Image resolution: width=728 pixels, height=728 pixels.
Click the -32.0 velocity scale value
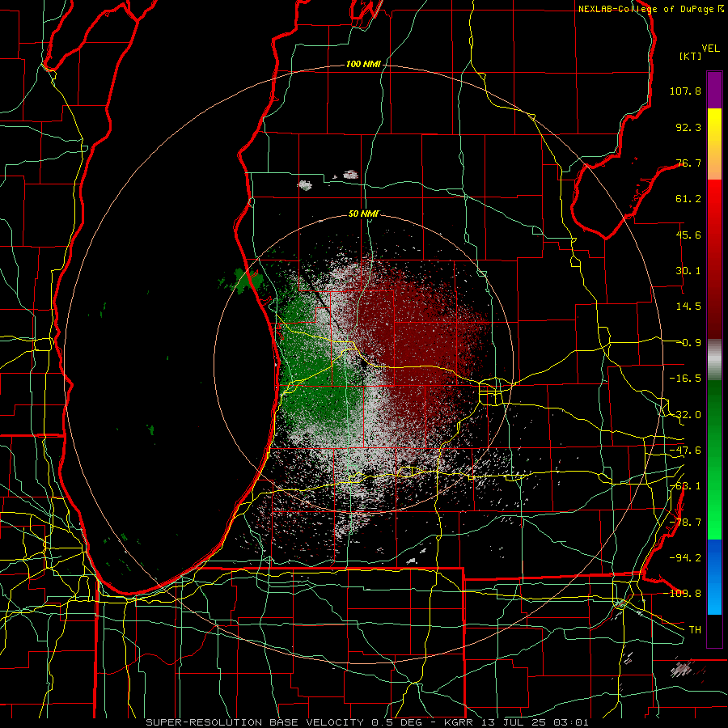(x=685, y=415)
